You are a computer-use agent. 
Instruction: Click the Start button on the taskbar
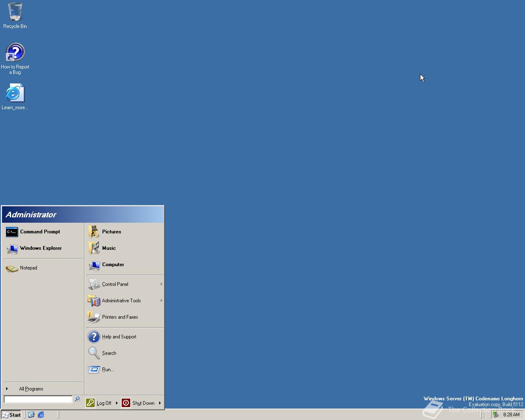click(x=11, y=415)
